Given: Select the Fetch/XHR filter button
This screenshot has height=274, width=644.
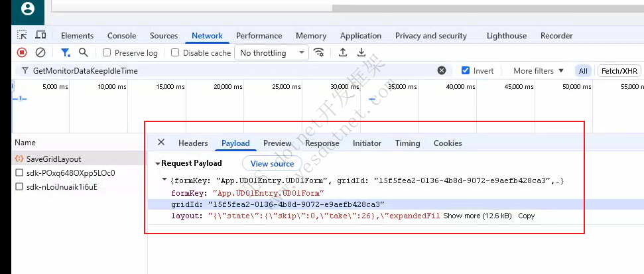Looking at the screenshot, I should [x=619, y=70].
